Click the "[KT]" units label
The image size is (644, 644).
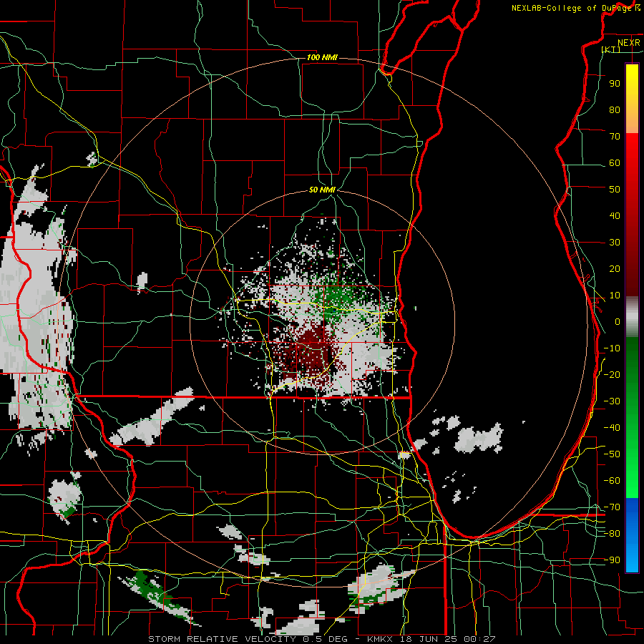click(x=611, y=49)
